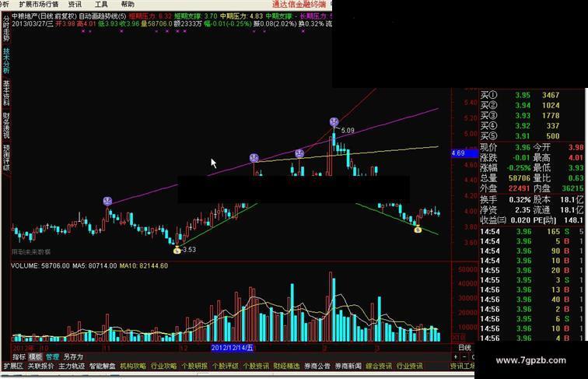Open the 个股研报 bottom tab
Image resolution: width=588 pixels, height=379 pixels.
click(x=194, y=366)
